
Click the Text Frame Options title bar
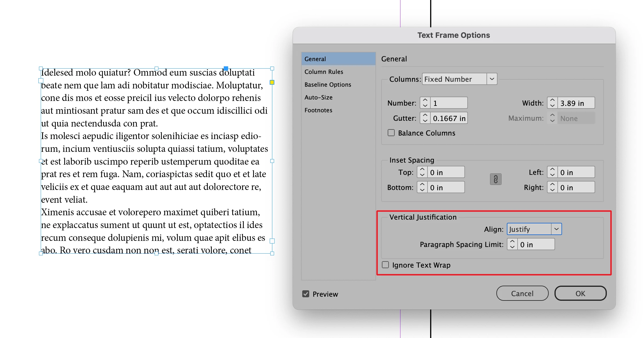point(454,35)
